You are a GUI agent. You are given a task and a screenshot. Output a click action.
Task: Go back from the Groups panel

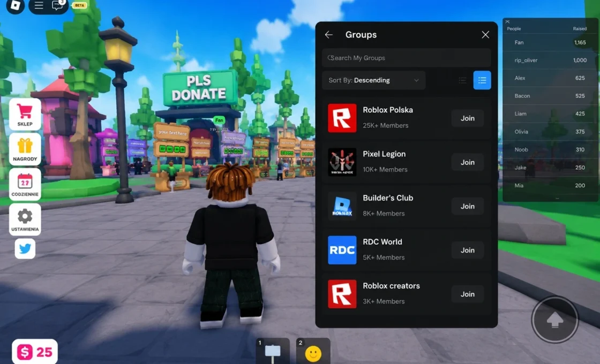329,35
